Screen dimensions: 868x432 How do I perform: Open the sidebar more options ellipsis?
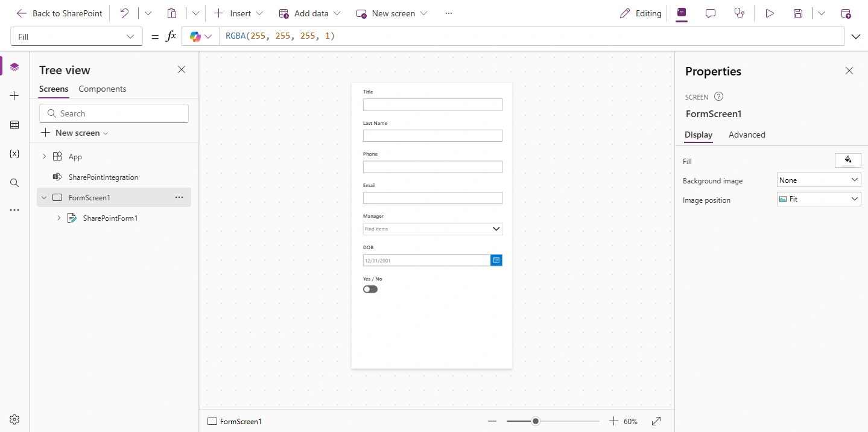(x=14, y=211)
